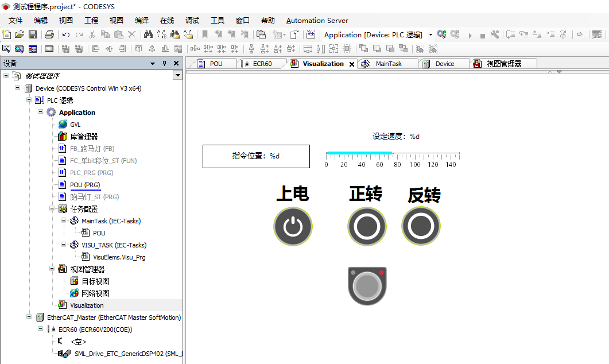This screenshot has width=609, height=364.
Task: Open the 在线 menu
Action: pyautogui.click(x=167, y=21)
